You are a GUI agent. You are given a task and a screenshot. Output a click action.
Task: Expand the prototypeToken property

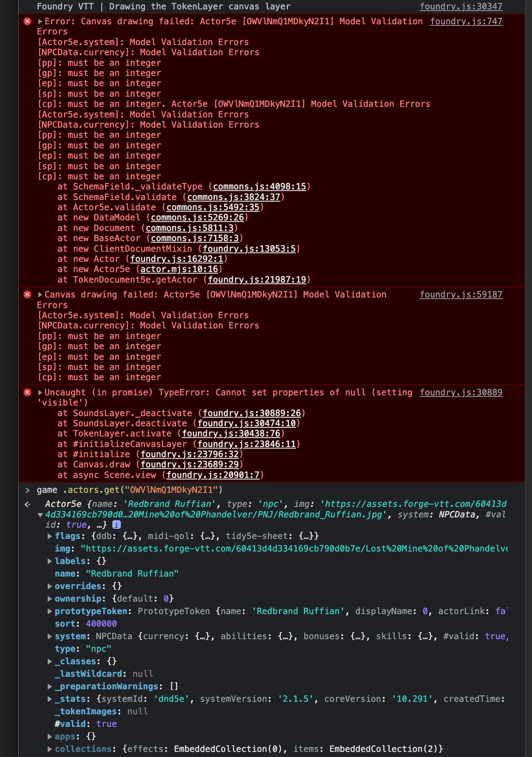(x=50, y=611)
